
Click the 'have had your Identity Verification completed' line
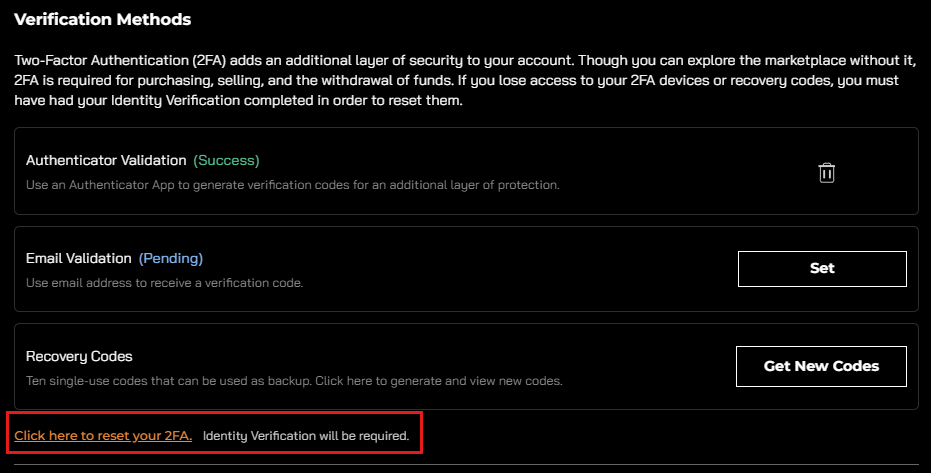(238, 100)
